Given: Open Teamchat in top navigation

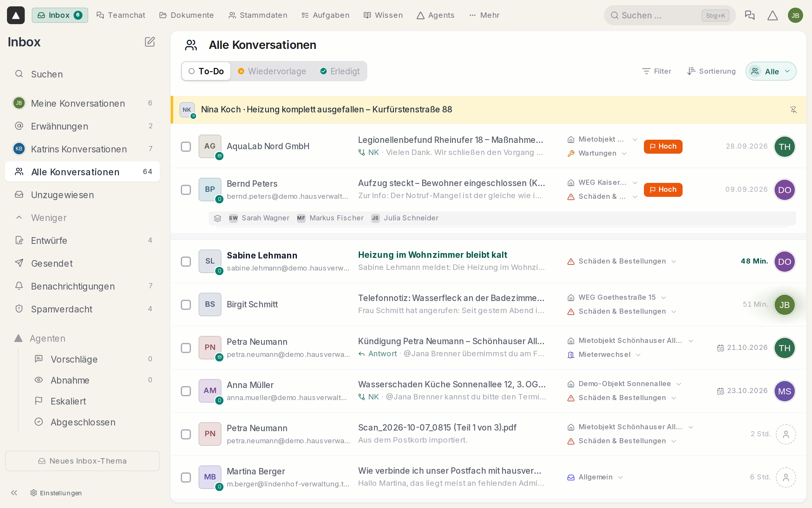Looking at the screenshot, I should point(121,15).
